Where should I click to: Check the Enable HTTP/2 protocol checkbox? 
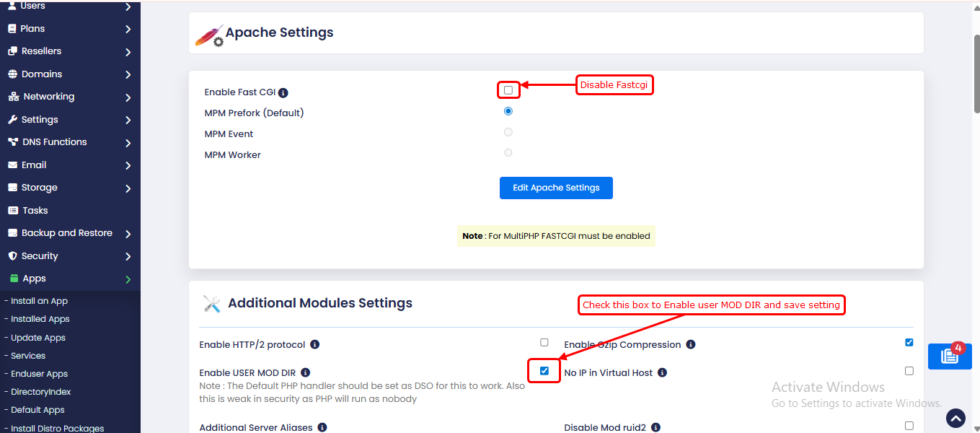[x=544, y=343]
